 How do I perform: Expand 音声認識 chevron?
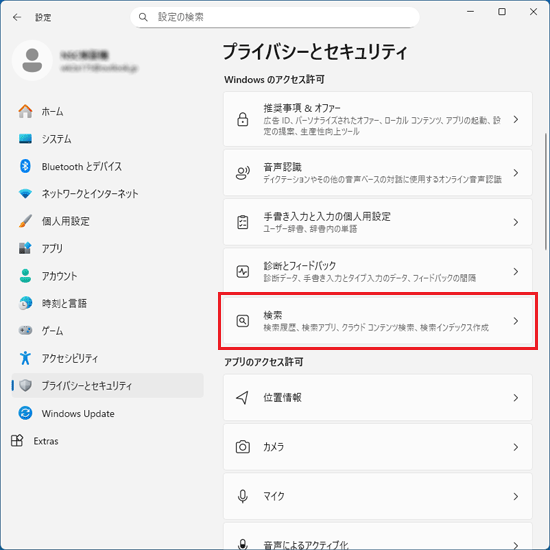click(x=516, y=173)
